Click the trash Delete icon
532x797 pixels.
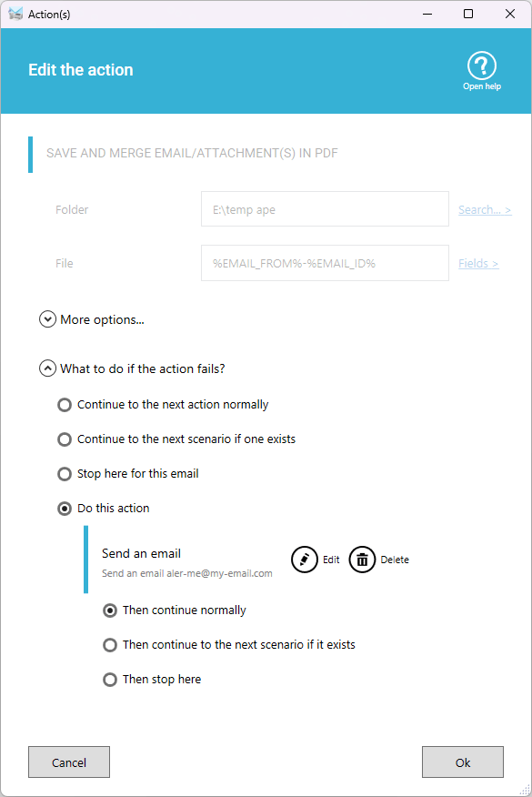pyautogui.click(x=362, y=560)
